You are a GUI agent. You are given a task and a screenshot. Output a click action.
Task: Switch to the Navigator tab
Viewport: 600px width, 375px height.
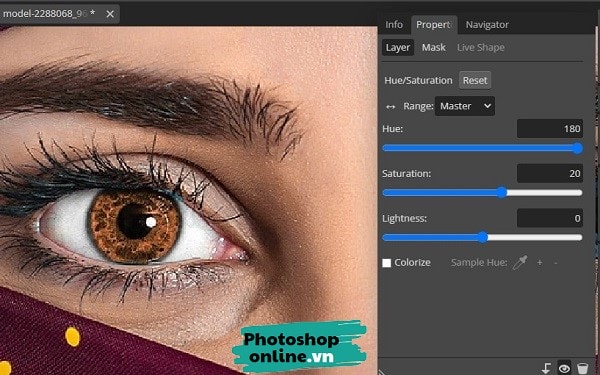tap(487, 24)
